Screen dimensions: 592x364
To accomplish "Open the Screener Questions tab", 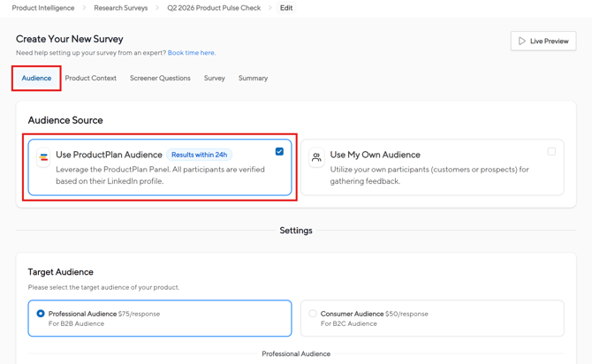I will [160, 79].
